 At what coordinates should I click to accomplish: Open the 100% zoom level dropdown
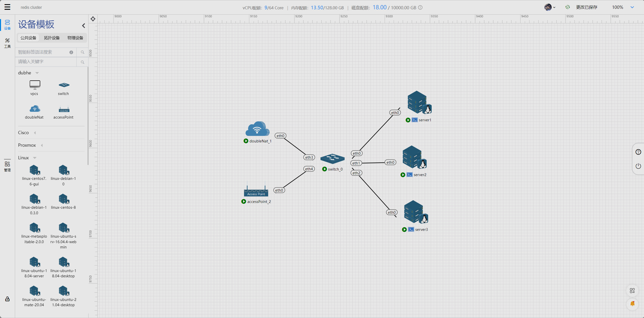coord(632,7)
